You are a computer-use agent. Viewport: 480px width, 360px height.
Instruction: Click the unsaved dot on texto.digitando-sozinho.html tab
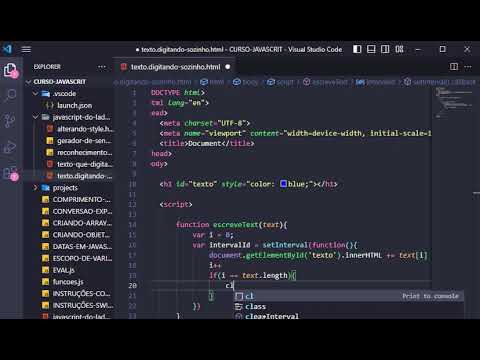click(228, 67)
